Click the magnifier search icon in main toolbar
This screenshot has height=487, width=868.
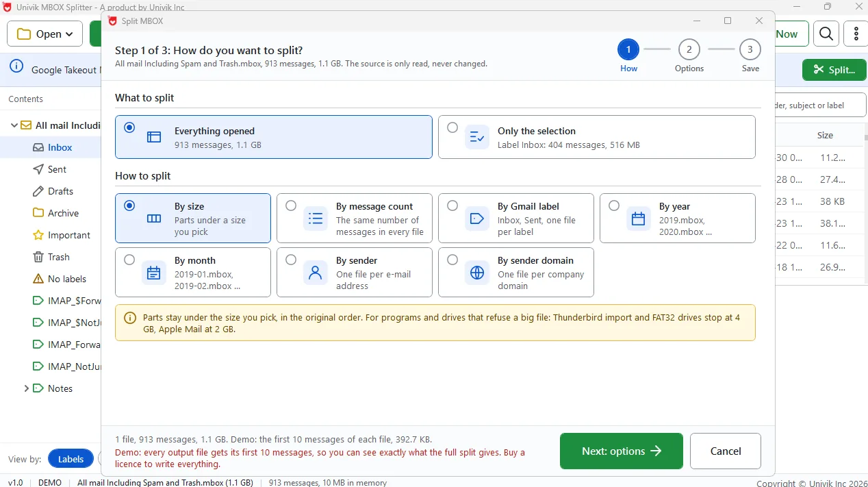point(826,34)
